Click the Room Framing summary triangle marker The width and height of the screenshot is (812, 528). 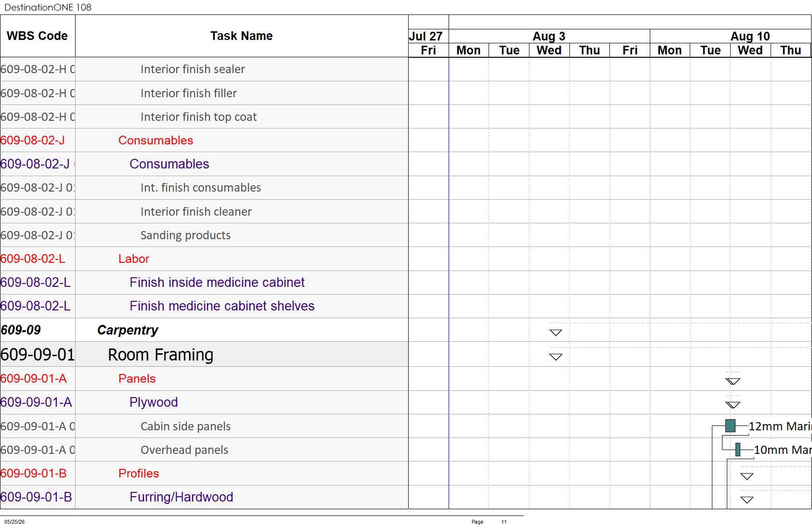[x=555, y=357]
